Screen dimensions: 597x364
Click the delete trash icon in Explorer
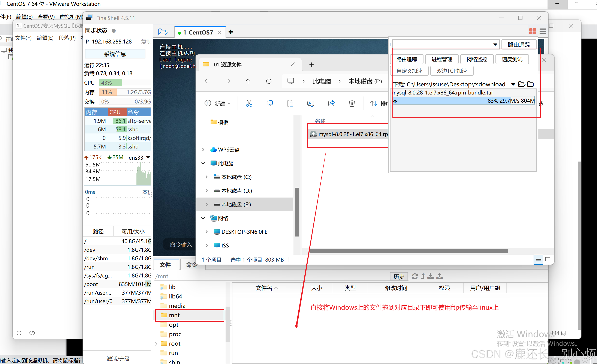pos(352,103)
